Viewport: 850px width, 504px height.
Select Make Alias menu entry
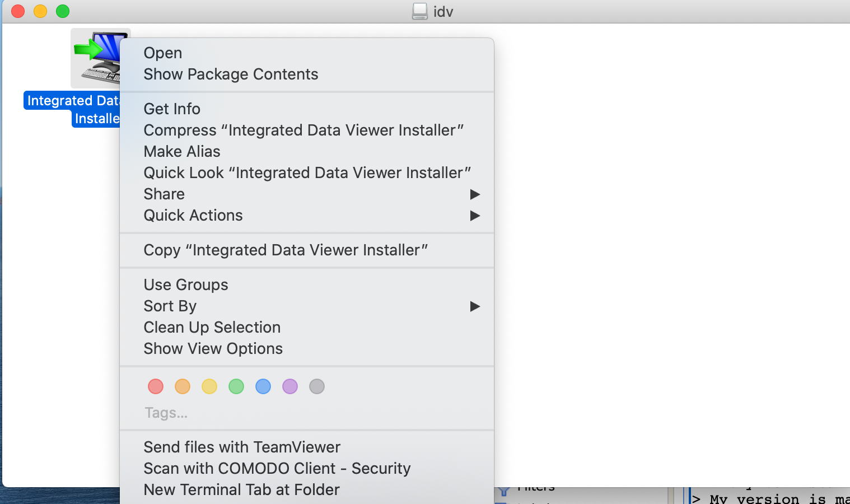tap(182, 151)
